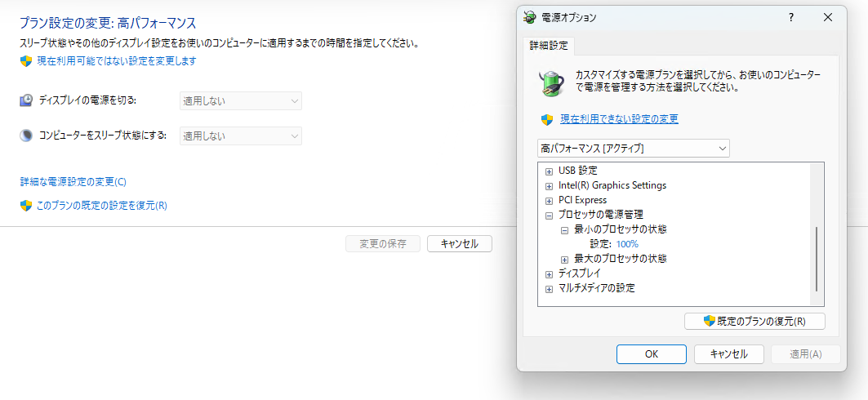Expand the USB 設定 node
Screen dimensions: 868x400
(550, 171)
